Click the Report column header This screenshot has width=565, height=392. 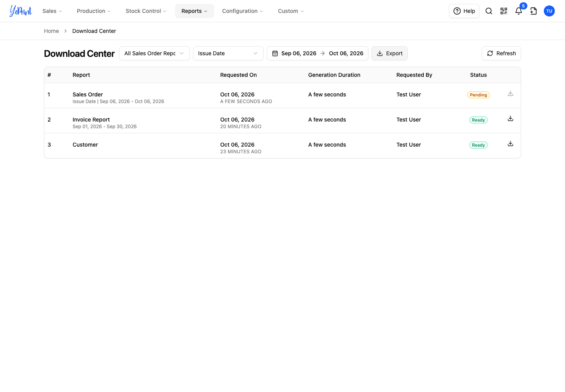81,75
